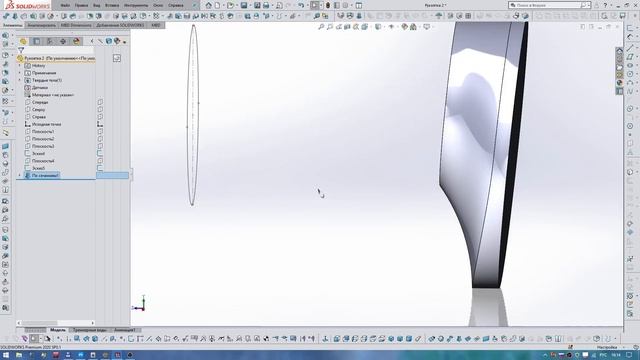Click the View Settings monitor icon

[427, 27]
